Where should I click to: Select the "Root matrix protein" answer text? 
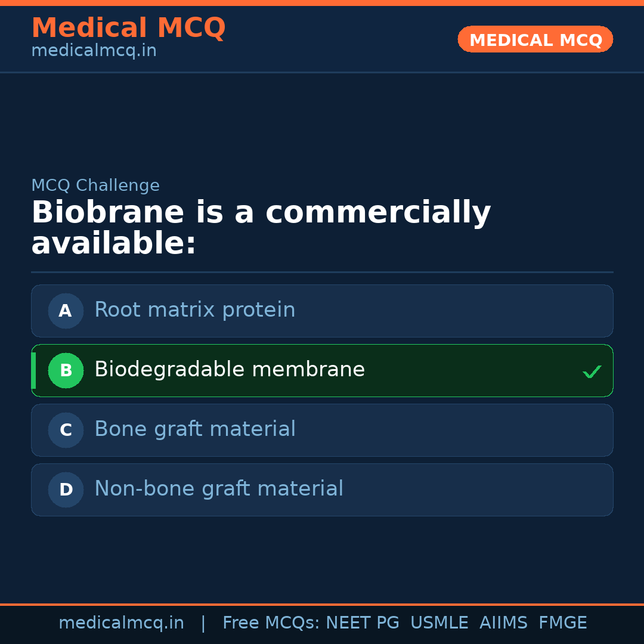(x=194, y=310)
